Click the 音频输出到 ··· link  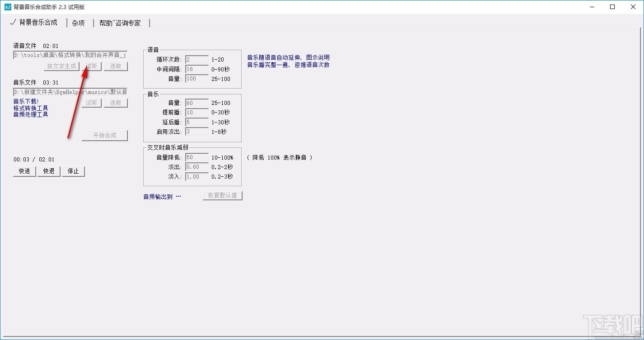pyautogui.click(x=162, y=197)
